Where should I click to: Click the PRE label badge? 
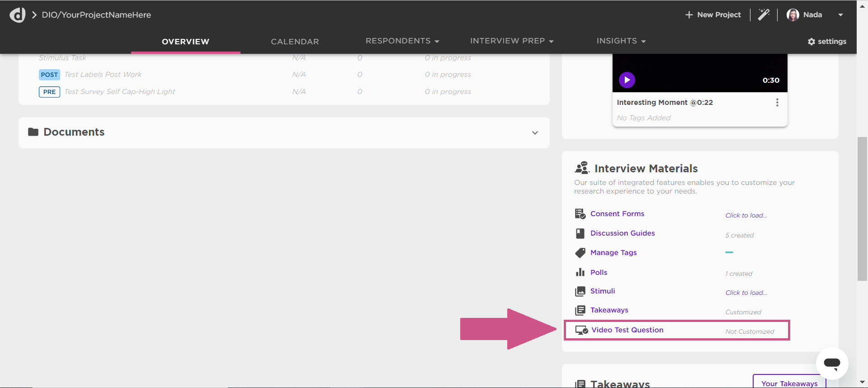(49, 92)
